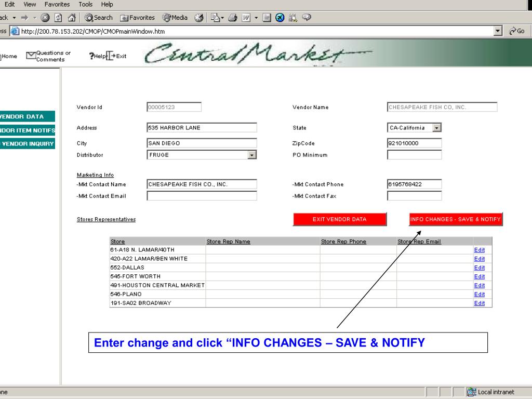The height and width of the screenshot is (399, 532).
Task: Click the Mail envelope toolbar icon
Action: point(216,18)
